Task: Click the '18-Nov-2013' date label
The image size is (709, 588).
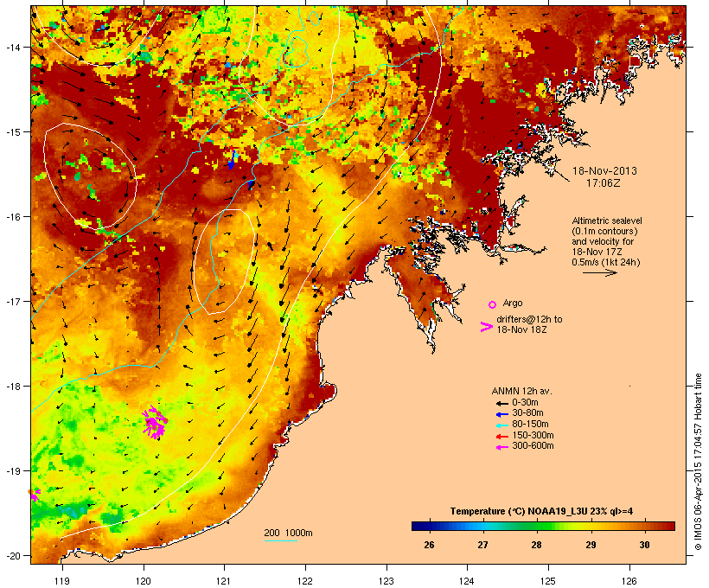Action: tap(604, 171)
